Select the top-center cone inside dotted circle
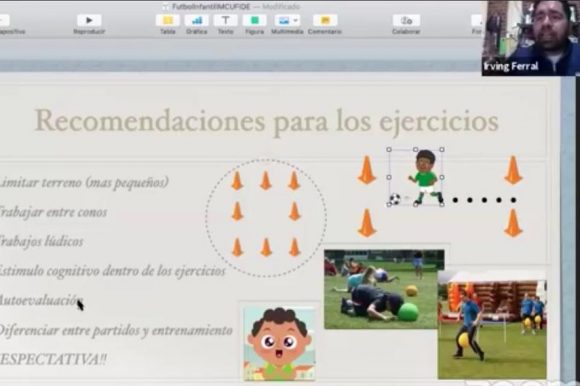580x386 pixels. (266, 181)
